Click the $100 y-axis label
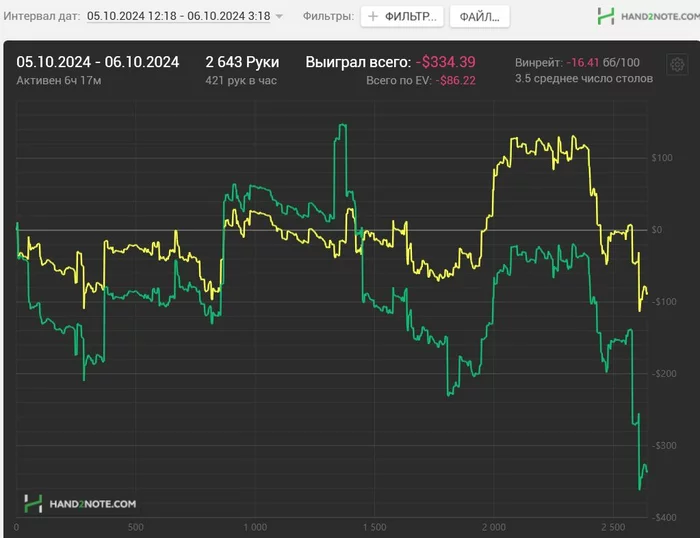Image resolution: width=700 pixels, height=538 pixels. point(662,158)
